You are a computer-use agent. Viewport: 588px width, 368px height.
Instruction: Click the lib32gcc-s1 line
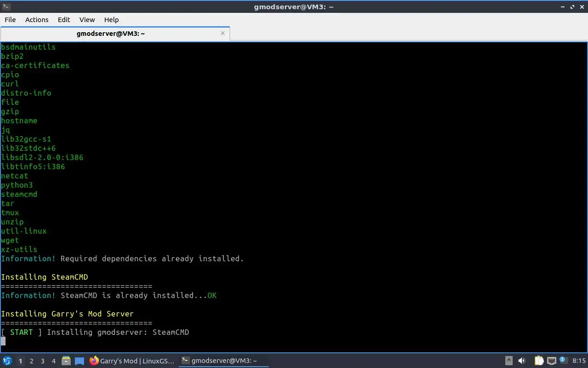tap(26, 139)
